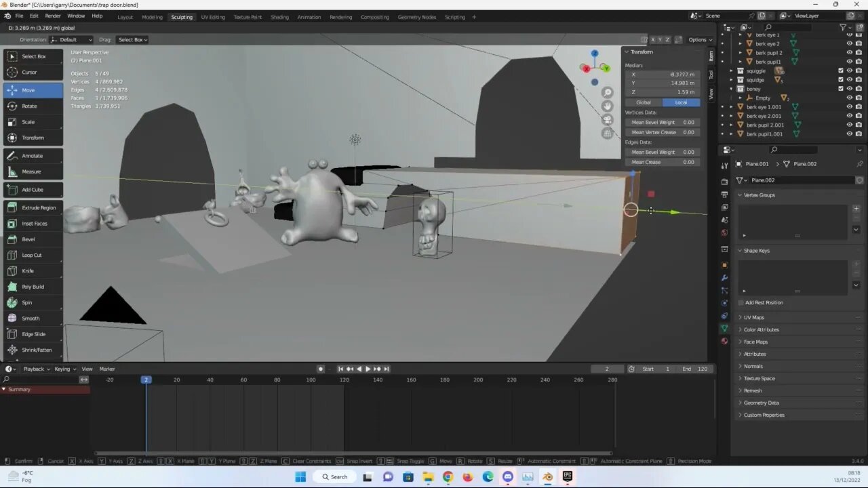Activate the Inset Faces tool
Screen dimensions: 868x488
click(33, 224)
